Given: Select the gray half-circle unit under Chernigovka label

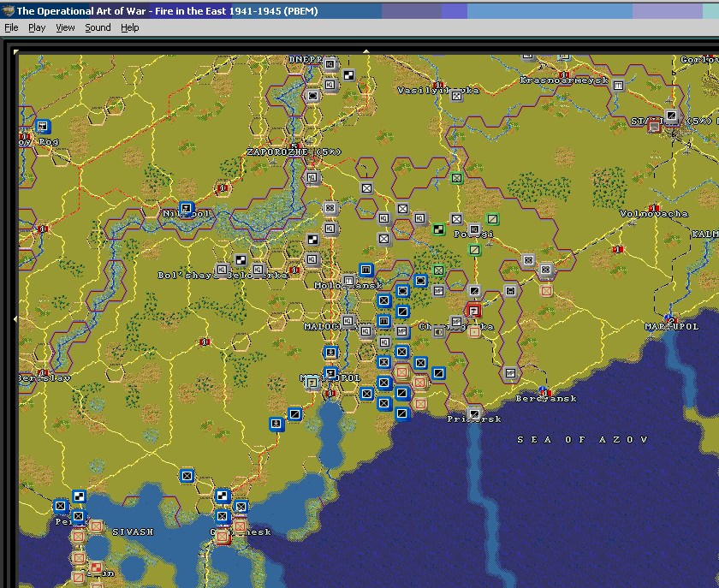Looking at the screenshot, I should coord(439,331).
